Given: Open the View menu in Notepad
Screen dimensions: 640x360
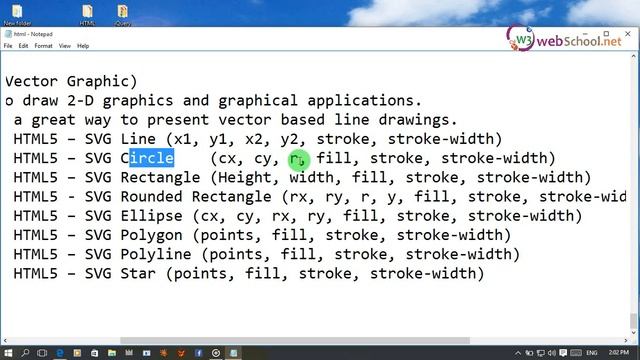Looking at the screenshot, I should click(64, 46).
